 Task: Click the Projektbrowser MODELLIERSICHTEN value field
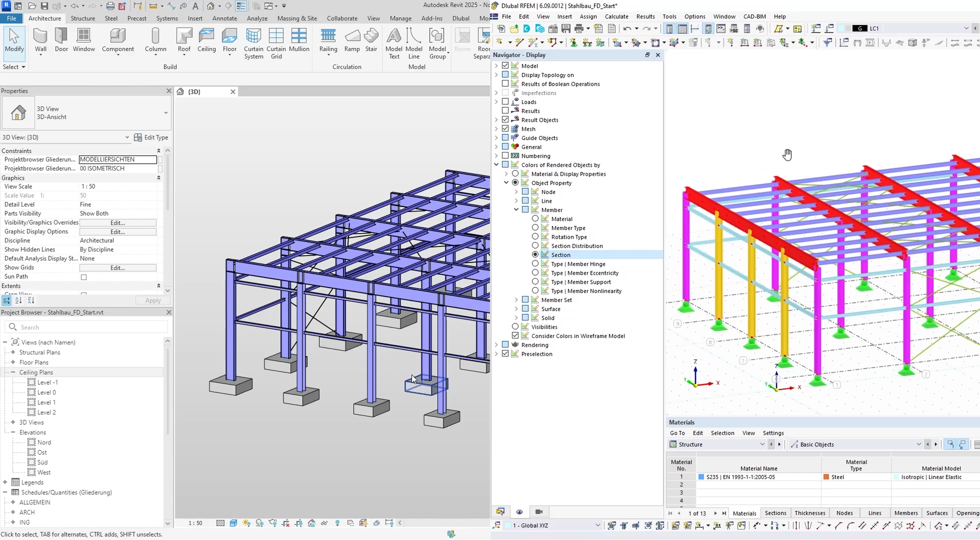tap(117, 159)
